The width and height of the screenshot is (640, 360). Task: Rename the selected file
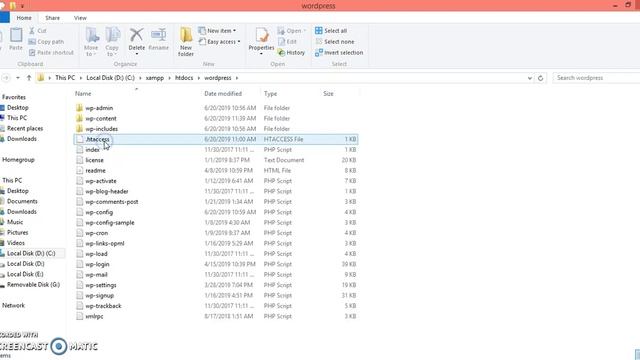158,40
